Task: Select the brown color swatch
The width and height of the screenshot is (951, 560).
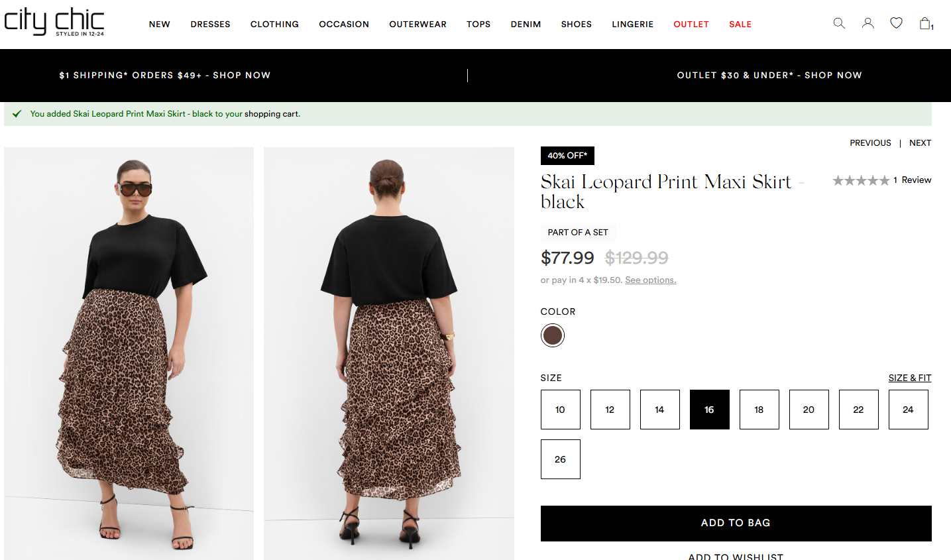Action: pyautogui.click(x=552, y=335)
